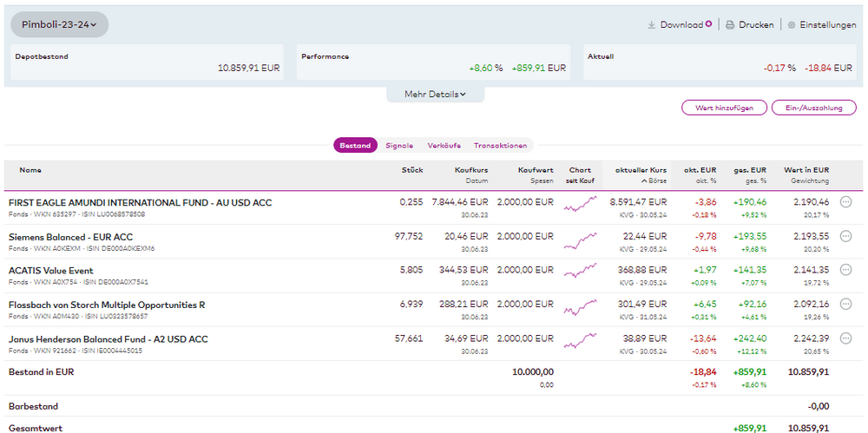Open options menu for Flossbach von Storch row

[846, 305]
